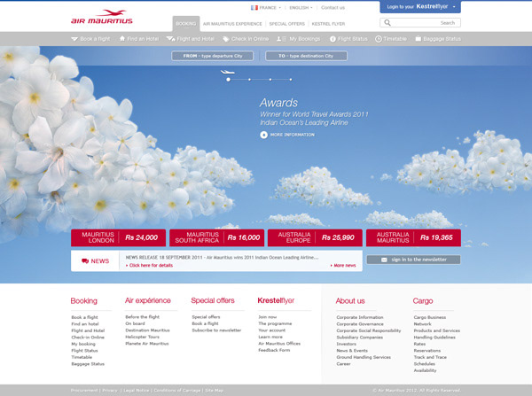Click the envelope icon on newsletter button
532x396 pixels.
click(x=384, y=260)
